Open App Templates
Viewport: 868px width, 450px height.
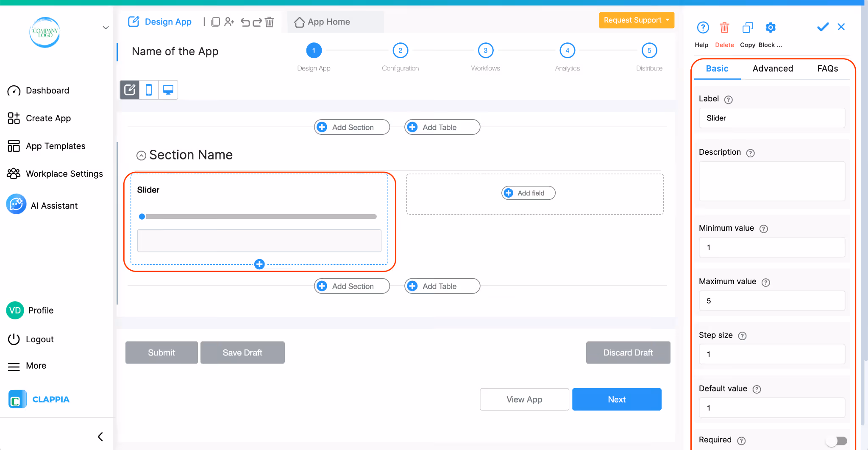46,146
